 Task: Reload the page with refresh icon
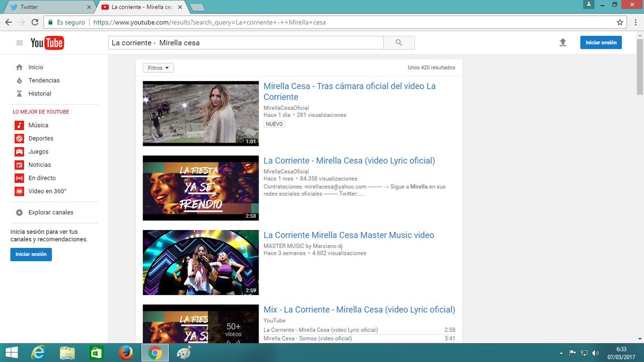pos(35,23)
